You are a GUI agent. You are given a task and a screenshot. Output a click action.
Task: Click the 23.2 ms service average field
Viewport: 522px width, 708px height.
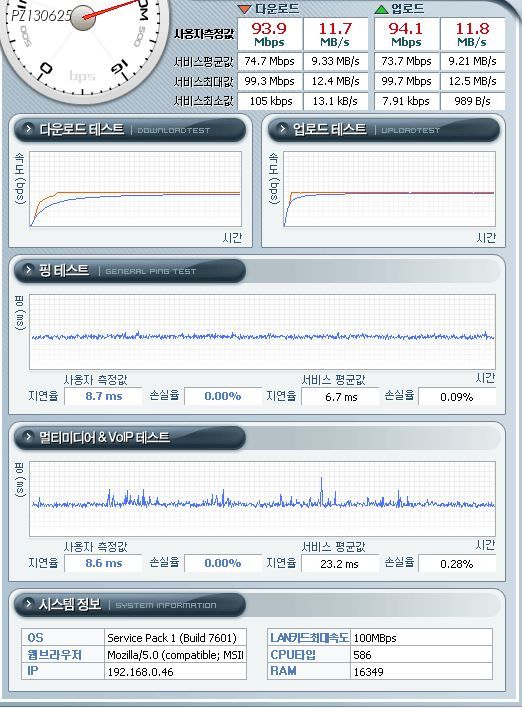(340, 564)
